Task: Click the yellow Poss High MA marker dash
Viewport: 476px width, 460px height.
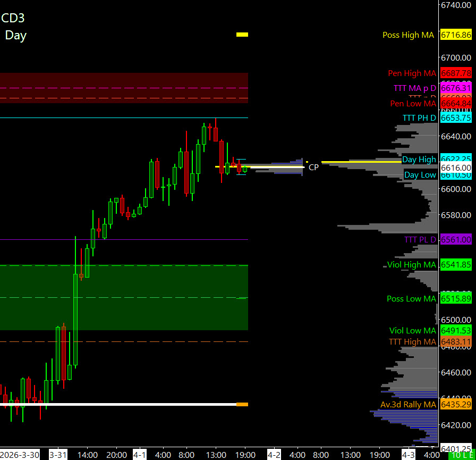Action: (x=242, y=35)
